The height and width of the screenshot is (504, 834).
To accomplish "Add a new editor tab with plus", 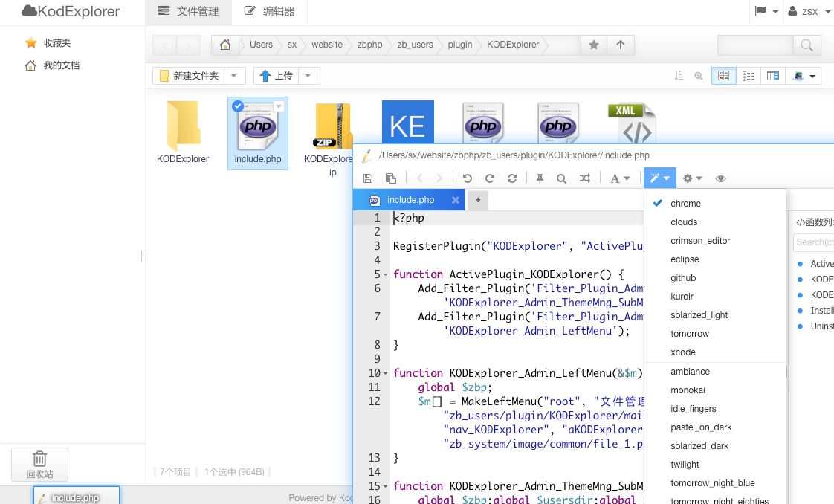I will pos(478,200).
